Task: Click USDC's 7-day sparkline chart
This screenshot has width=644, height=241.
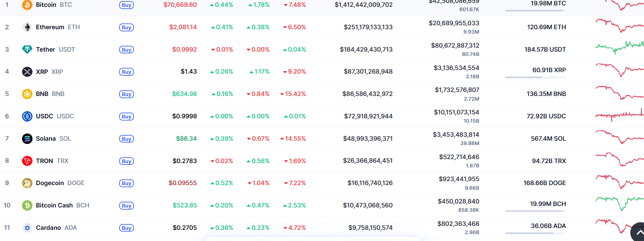Action: [619, 115]
